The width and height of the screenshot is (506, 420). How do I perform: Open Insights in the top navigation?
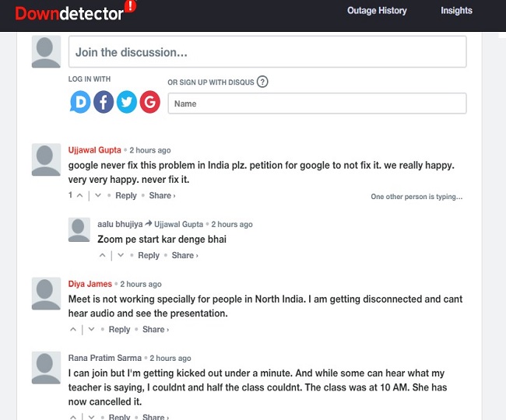[x=456, y=11]
